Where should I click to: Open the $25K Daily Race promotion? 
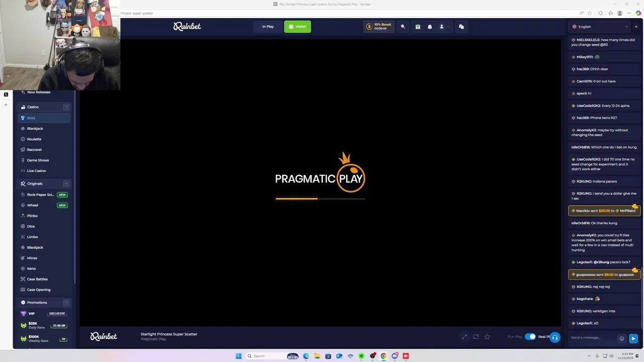(44, 325)
